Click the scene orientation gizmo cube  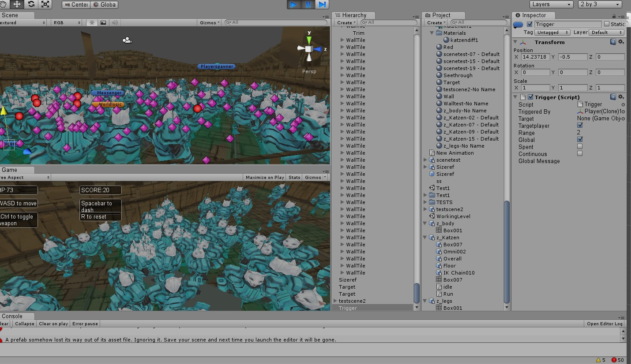pos(309,49)
